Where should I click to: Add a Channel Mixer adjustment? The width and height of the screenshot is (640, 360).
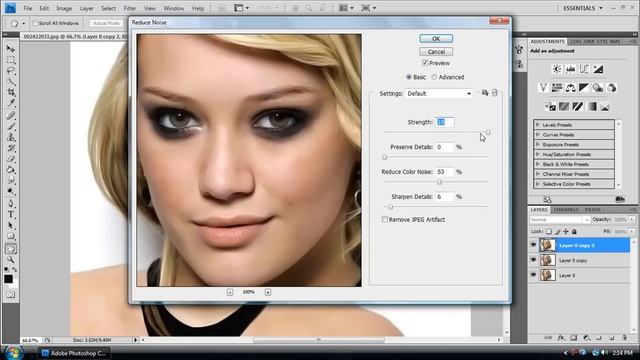(x=611, y=87)
